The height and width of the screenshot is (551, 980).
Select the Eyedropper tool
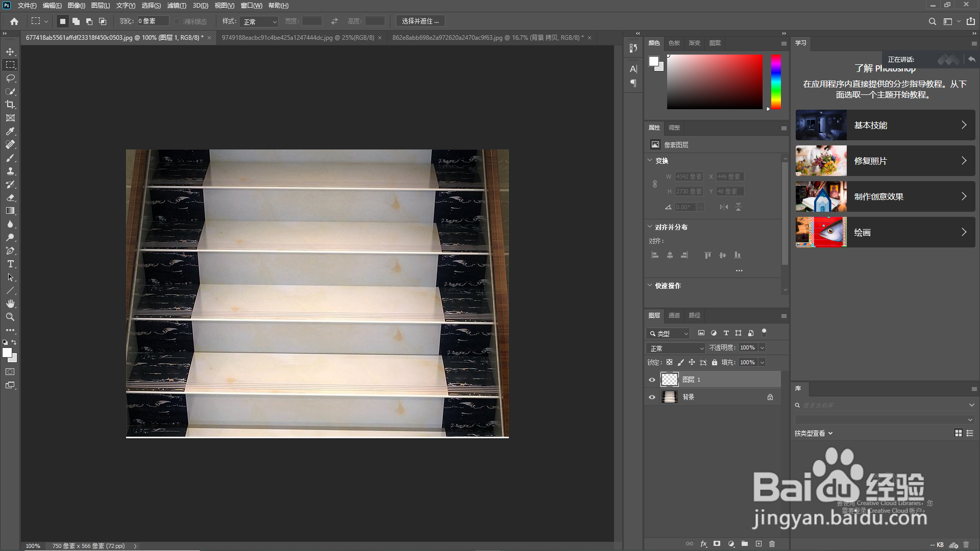pos(10,131)
